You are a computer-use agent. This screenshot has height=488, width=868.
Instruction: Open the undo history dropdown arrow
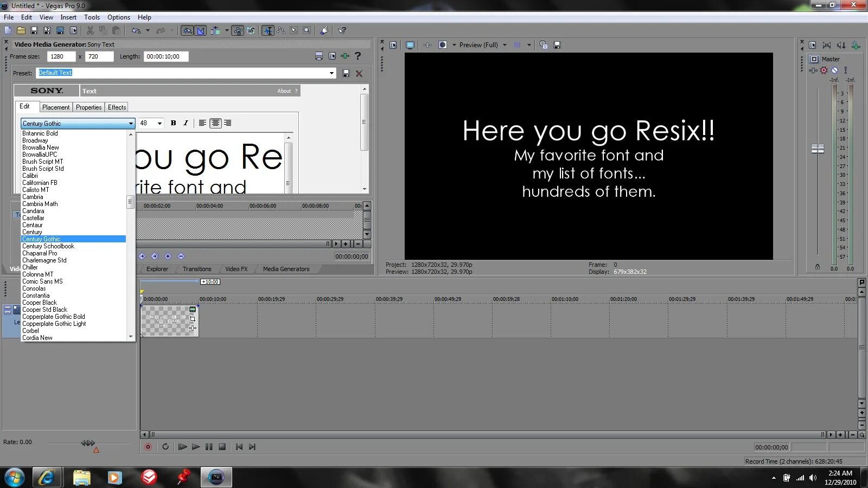[x=148, y=30]
